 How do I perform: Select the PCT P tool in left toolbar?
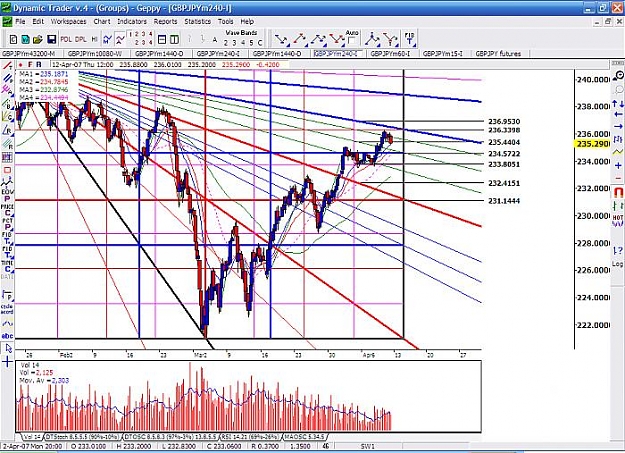tap(7, 224)
